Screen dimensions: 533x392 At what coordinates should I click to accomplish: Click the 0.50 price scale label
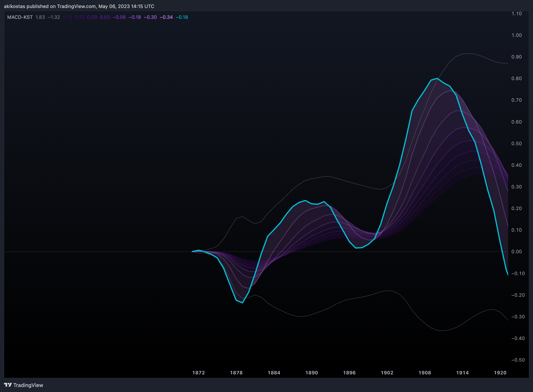(516, 143)
